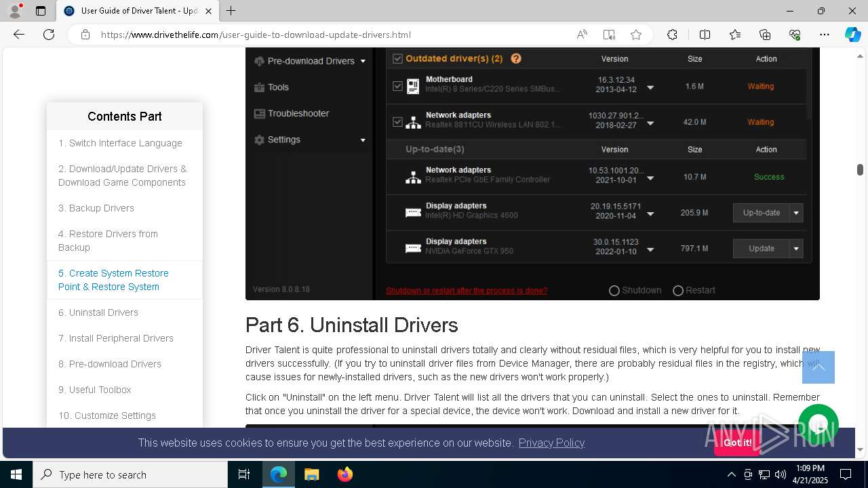Click Update for NVIDIA GeForce driver

click(x=762, y=249)
